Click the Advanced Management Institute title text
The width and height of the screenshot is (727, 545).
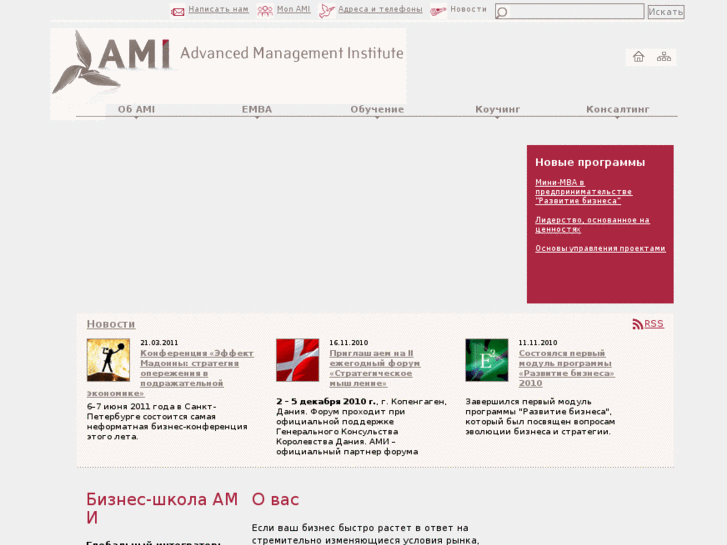pyautogui.click(x=292, y=53)
